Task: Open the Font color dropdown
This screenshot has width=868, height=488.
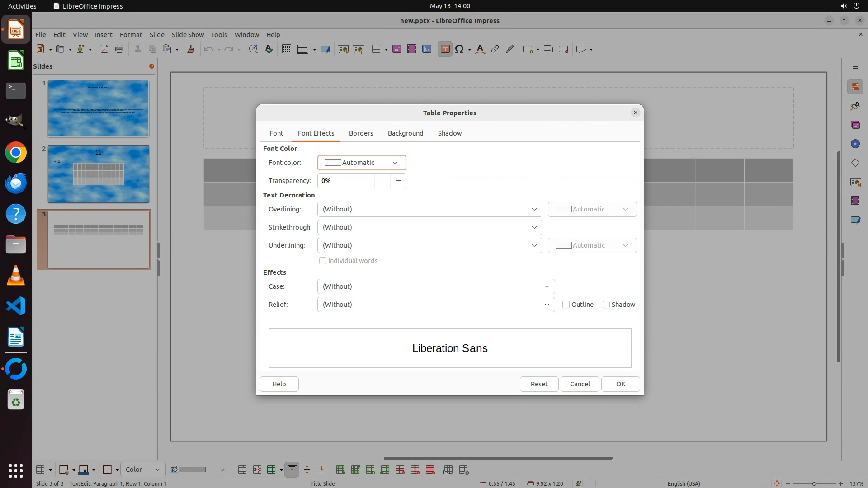Action: (362, 163)
